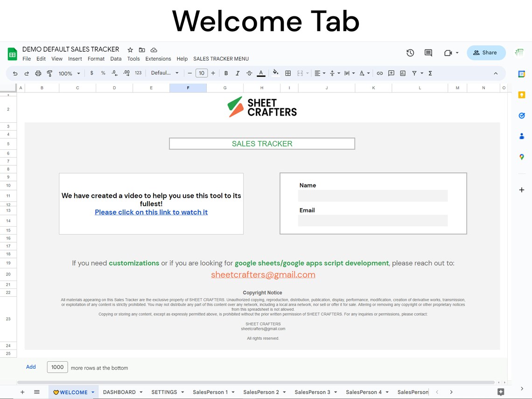Toggle italic formatting
Viewport: 532px width, 399px height.
237,73
